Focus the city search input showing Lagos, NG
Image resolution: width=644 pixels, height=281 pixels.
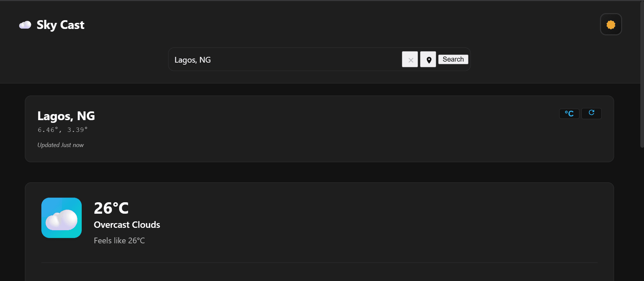(286, 60)
